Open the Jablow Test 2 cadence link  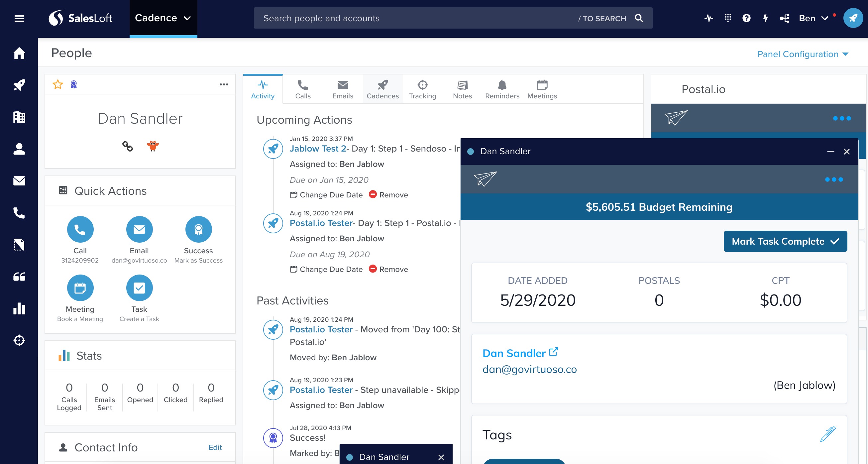[318, 149]
